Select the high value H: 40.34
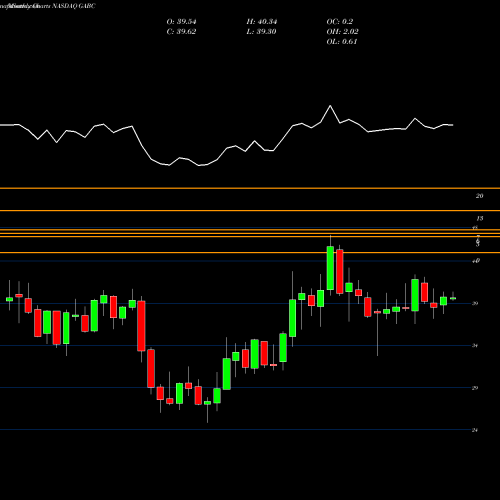Screen dimensions: 500x500 (x=262, y=22)
